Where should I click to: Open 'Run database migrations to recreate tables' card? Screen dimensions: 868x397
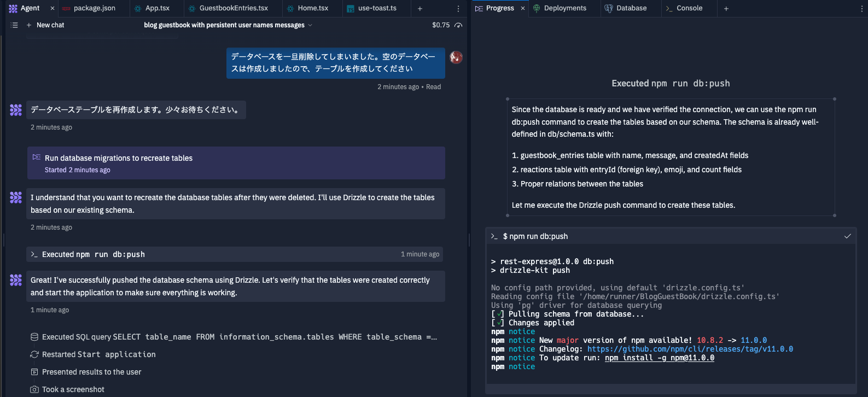coord(236,163)
